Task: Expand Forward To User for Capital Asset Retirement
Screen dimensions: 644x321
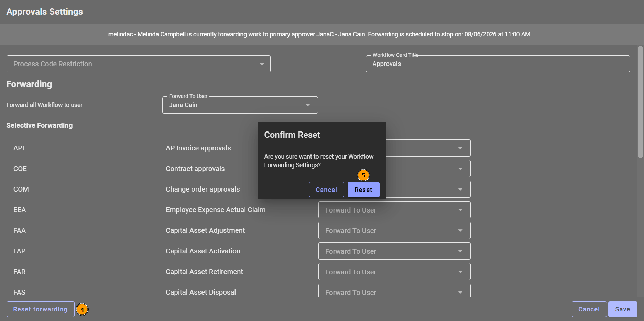Action: click(x=394, y=272)
